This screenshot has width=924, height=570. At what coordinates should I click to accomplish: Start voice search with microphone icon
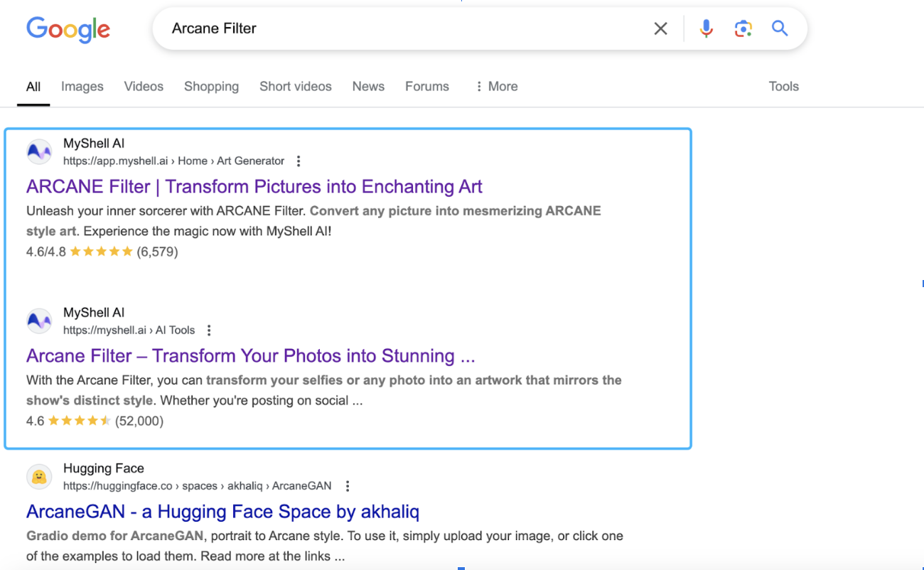(706, 28)
